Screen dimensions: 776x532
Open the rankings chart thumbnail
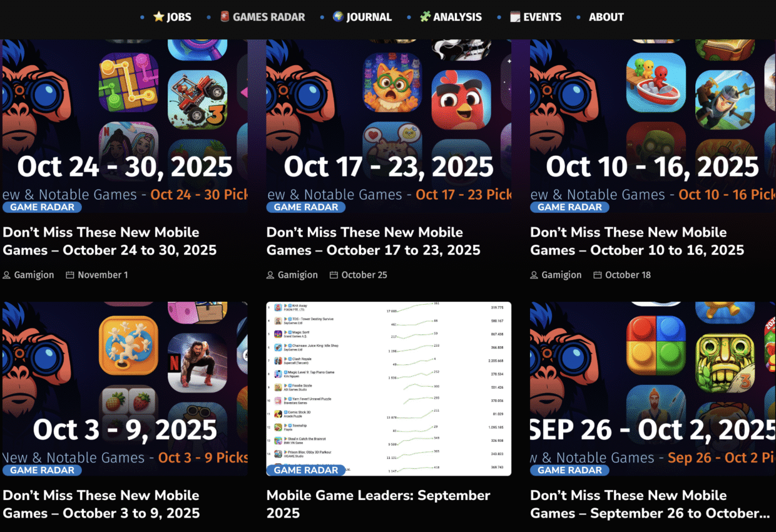pyautogui.click(x=389, y=389)
